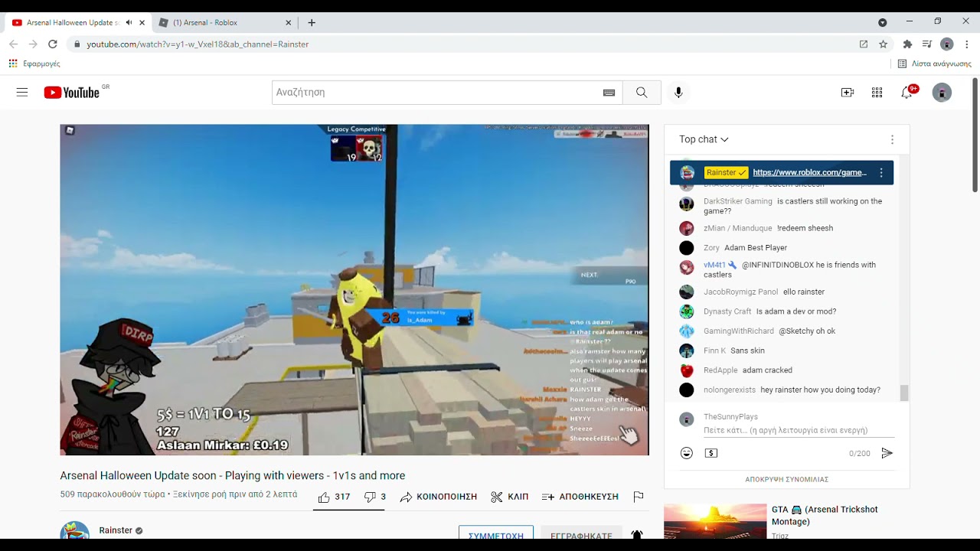Open the create video camera icon
The height and width of the screenshot is (551, 980).
click(x=848, y=93)
